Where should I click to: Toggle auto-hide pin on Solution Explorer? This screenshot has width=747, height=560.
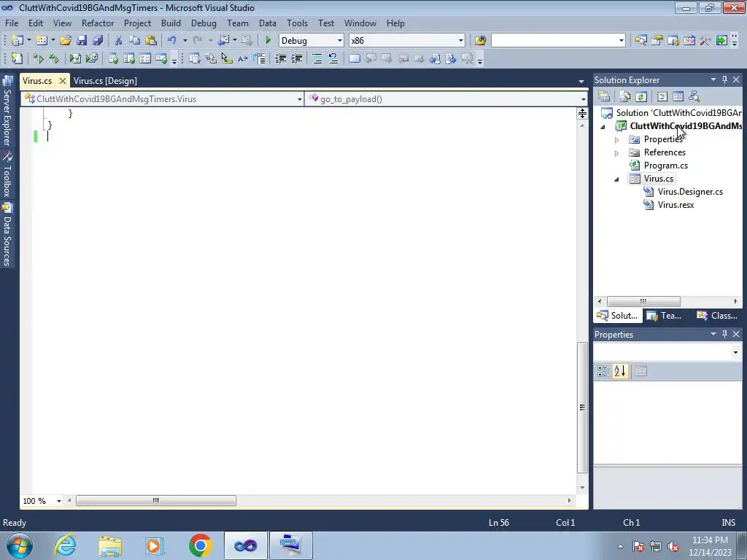[724, 80]
